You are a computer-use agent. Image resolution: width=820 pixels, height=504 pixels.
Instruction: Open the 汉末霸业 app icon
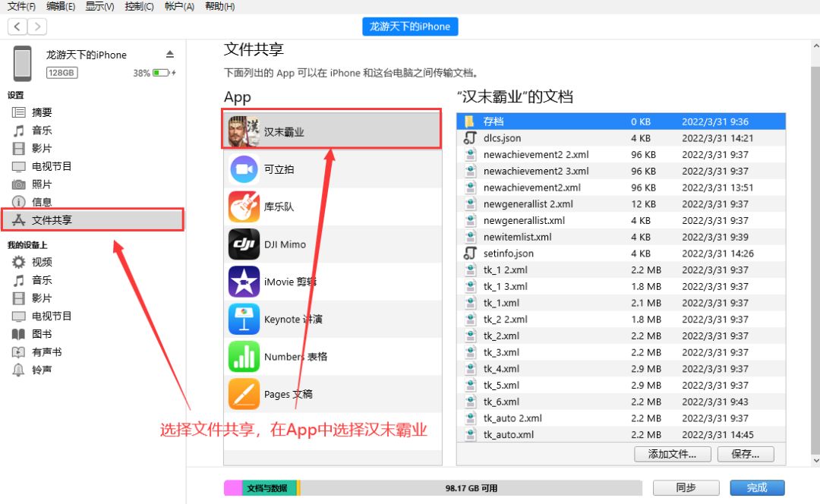pyautogui.click(x=244, y=131)
